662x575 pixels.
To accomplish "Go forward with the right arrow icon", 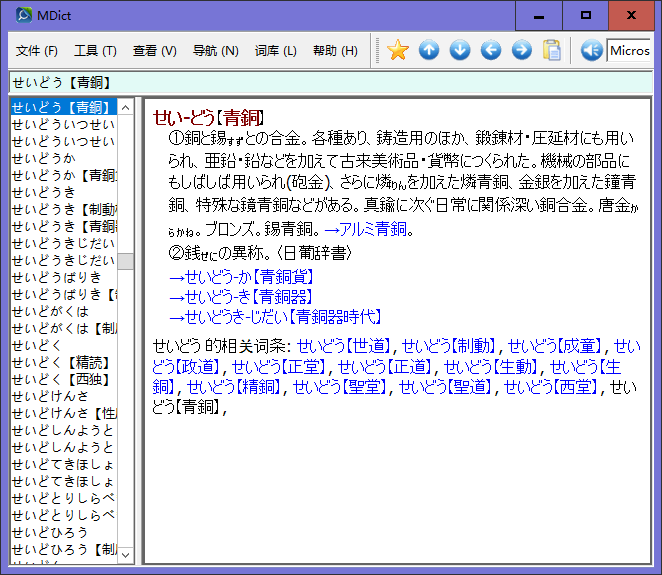I will [522, 50].
